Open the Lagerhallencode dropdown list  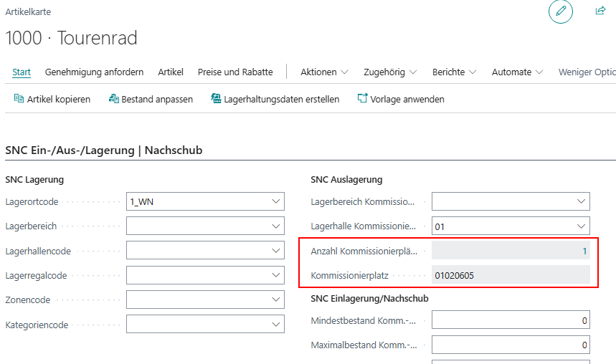tap(276, 251)
